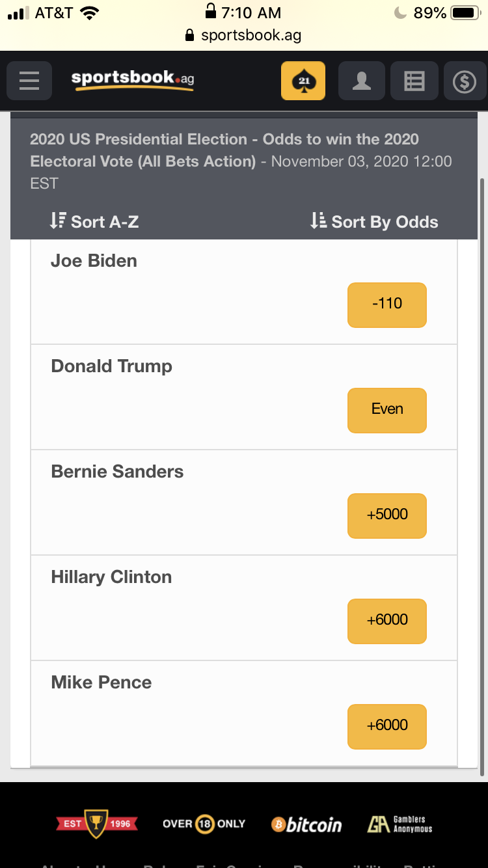Select Mike Pence +6000 odds
Viewport: 488px width, 868px height.
[x=387, y=726]
